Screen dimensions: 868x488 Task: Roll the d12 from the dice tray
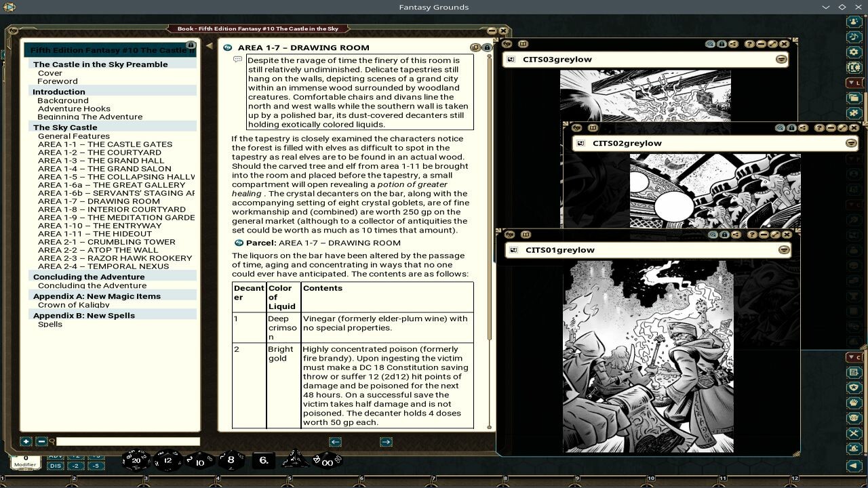[x=166, y=461]
